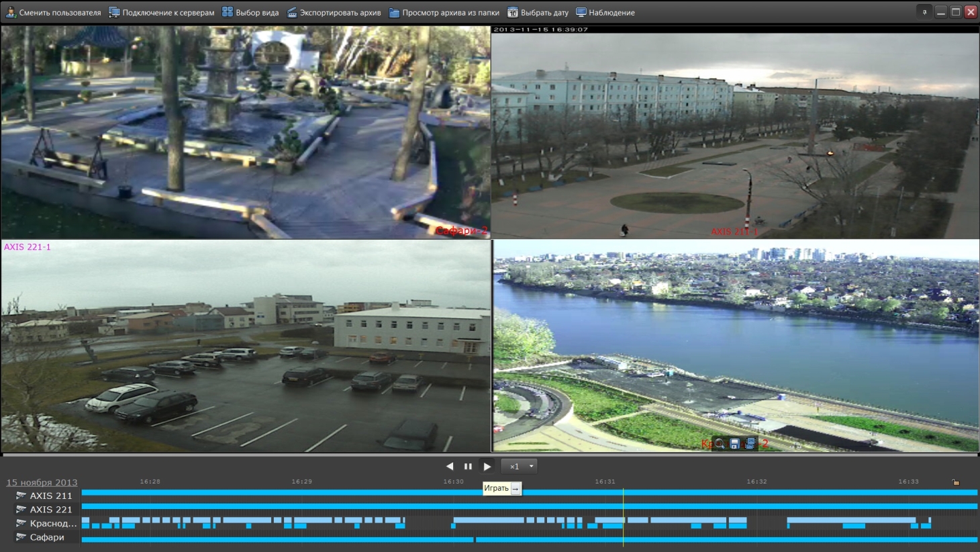The image size is (980, 552).
Task: Click Выбрать дату calendar button
Action: [x=538, y=13]
